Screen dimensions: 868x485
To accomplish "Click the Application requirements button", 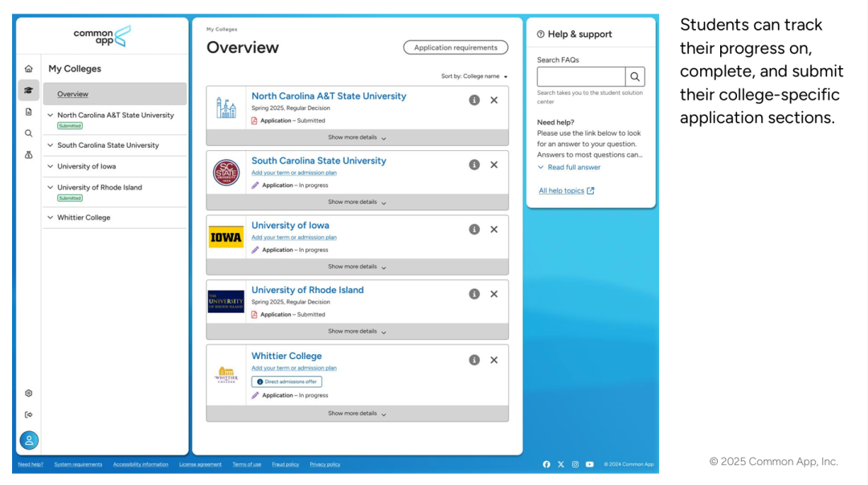I will (x=456, y=47).
